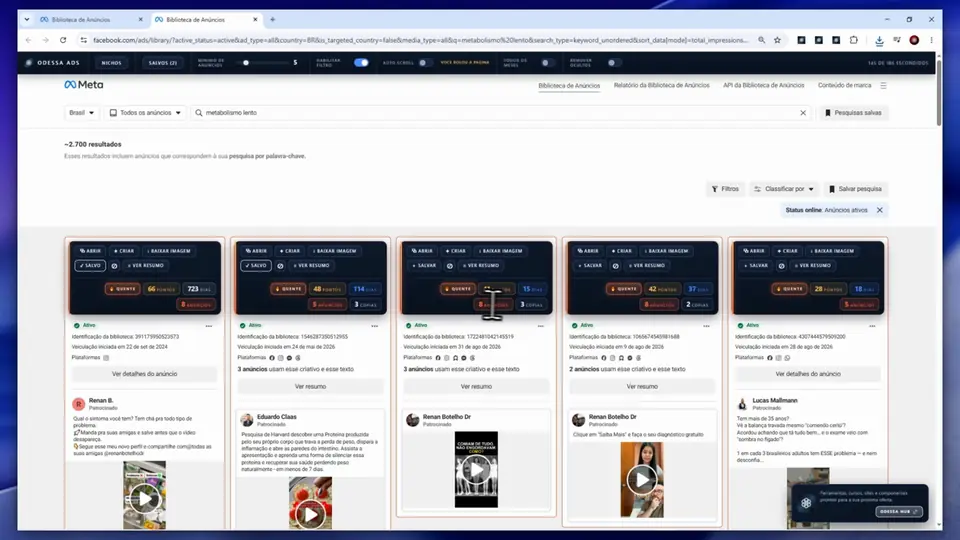Unsave the Eduardo Claas ad via Salvo
960x540 pixels.
tap(256, 266)
